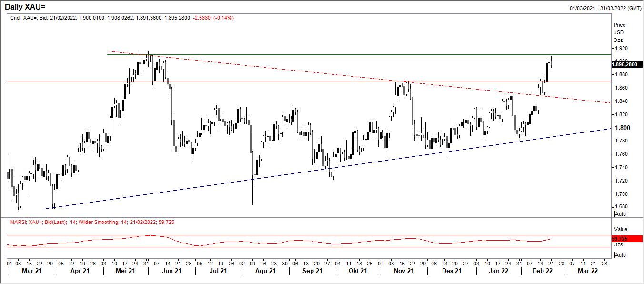The image size is (644, 284).
Task: Click the "Mar 21" month label
Action: pos(33,271)
